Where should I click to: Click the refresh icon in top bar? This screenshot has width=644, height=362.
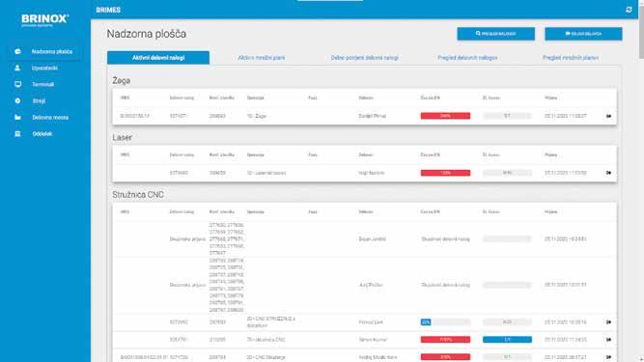(x=629, y=10)
